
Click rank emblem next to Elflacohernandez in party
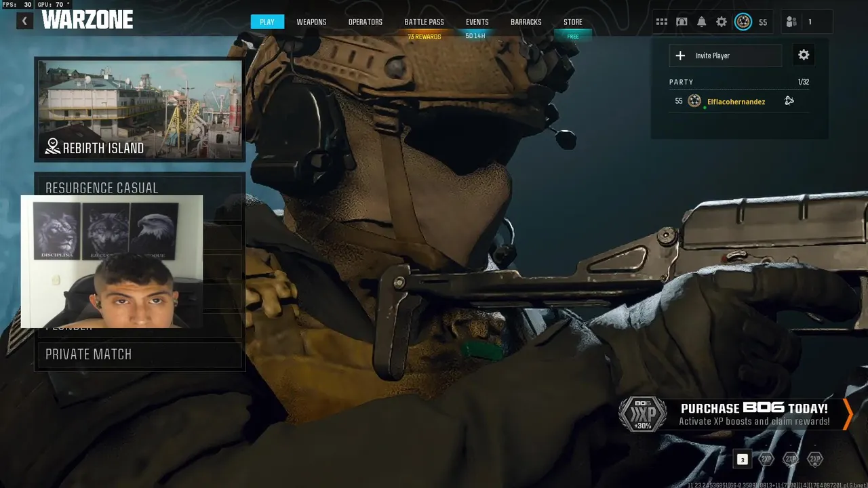[x=694, y=101]
